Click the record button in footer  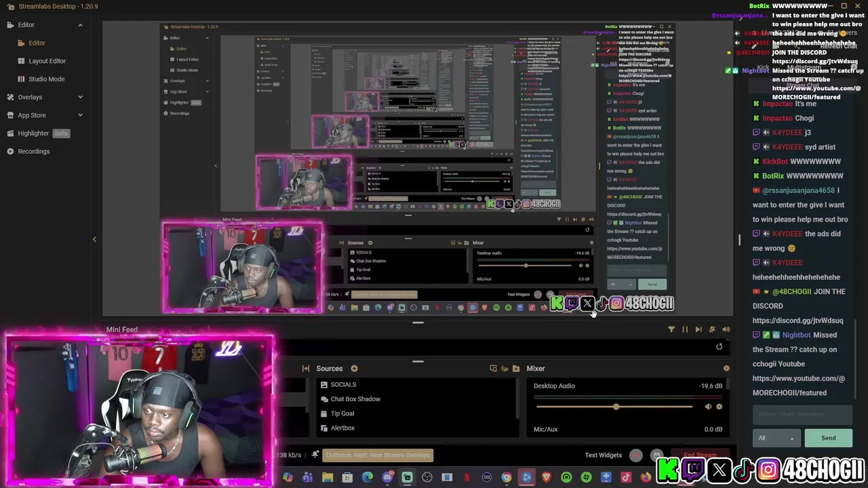point(636,455)
